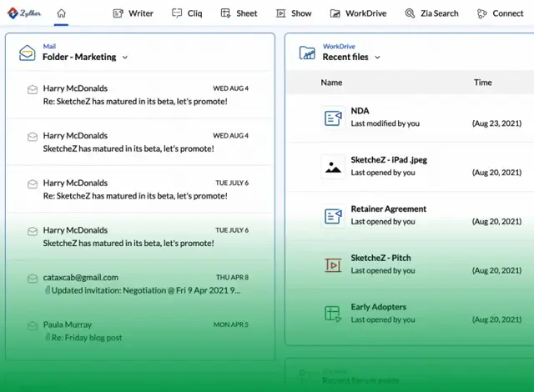Viewport: 534px width, 392px height.
Task: Open Sheet from the top menu
Action: tap(247, 13)
